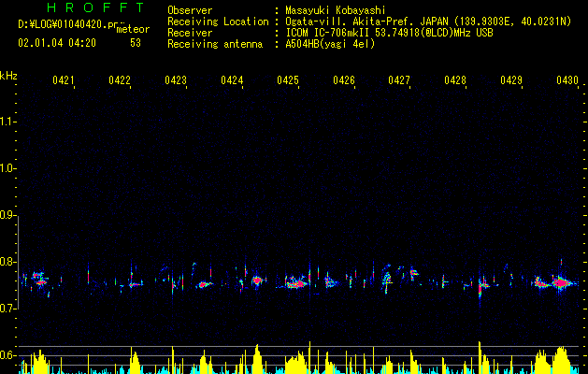Viewport: 588px width, 374px height.
Task: Click the 1.1 frequency axis label
Action: [x=7, y=122]
